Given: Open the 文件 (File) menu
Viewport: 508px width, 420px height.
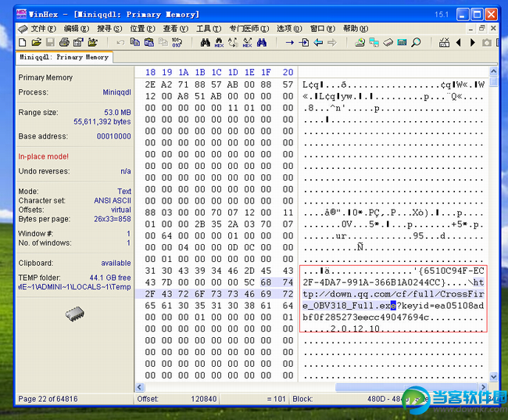Looking at the screenshot, I should click(x=41, y=29).
